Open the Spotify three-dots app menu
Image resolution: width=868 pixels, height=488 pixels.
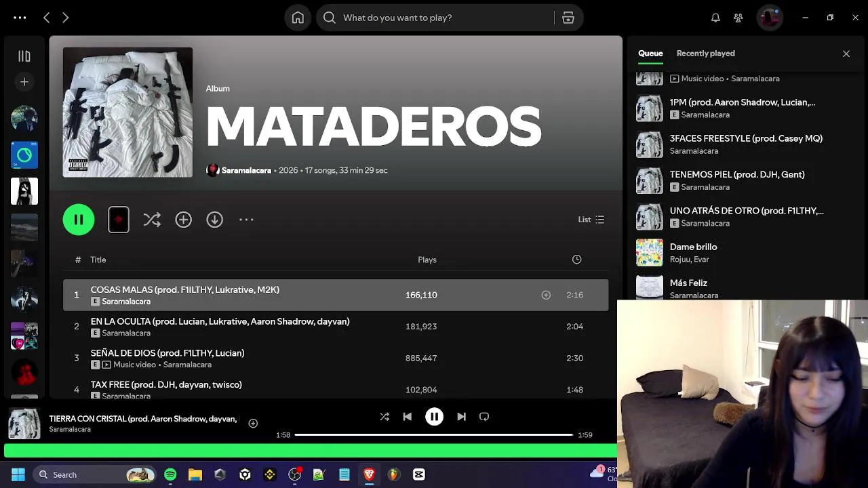coord(20,18)
